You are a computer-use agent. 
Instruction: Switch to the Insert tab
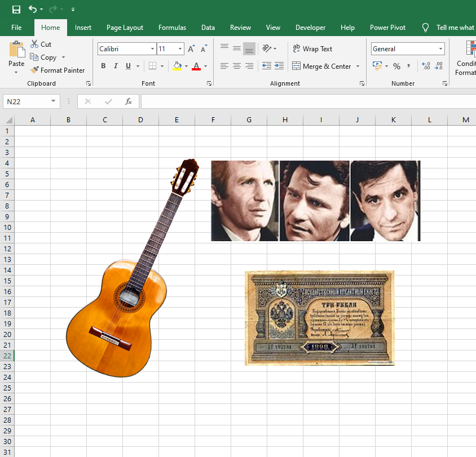point(83,28)
